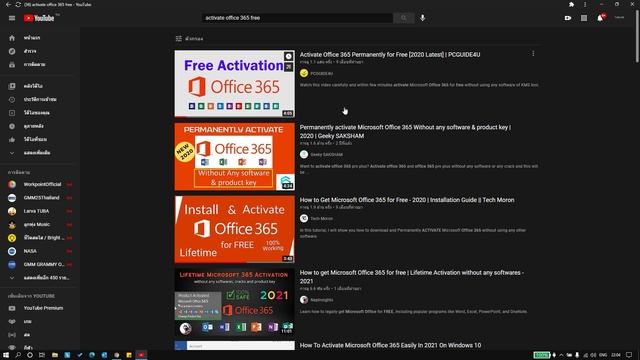Open the create video camera icon
640x360 pixels.
(x=568, y=18)
